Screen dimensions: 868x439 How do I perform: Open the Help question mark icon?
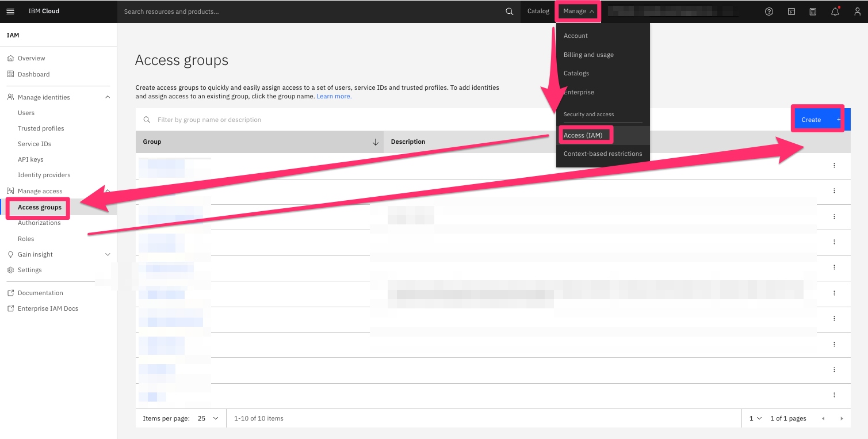tap(769, 12)
